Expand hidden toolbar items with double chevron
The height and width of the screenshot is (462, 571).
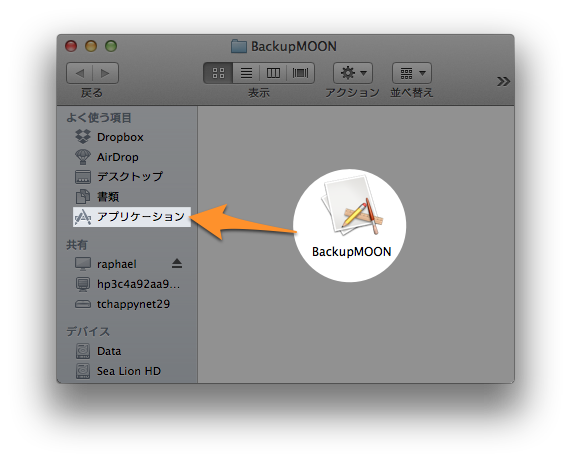(503, 81)
